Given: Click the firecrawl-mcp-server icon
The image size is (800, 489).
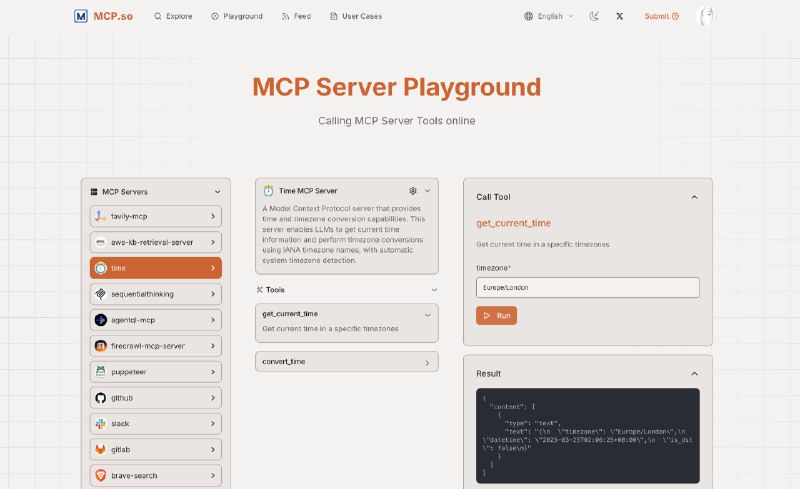Looking at the screenshot, I should (x=101, y=346).
